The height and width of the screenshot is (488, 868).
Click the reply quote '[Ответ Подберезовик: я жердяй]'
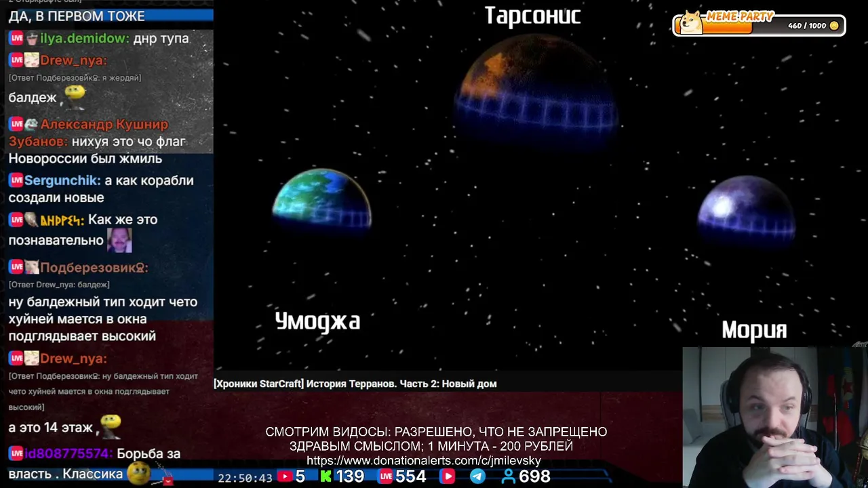[x=75, y=78]
